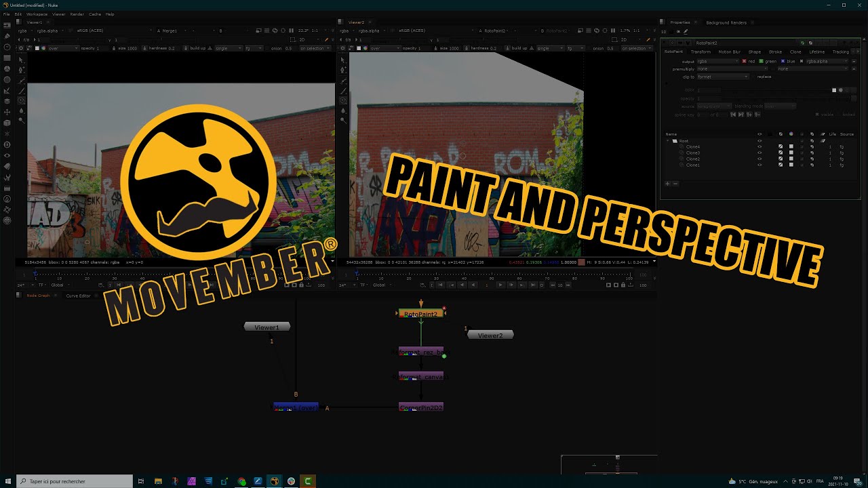Open the Draw nodes menu icon

click(x=7, y=36)
